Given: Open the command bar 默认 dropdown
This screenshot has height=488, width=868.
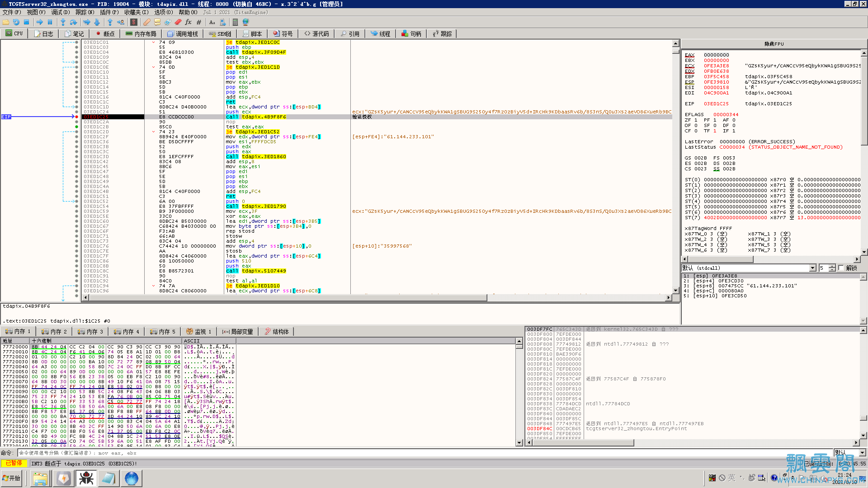Looking at the screenshot, I should pos(863,453).
